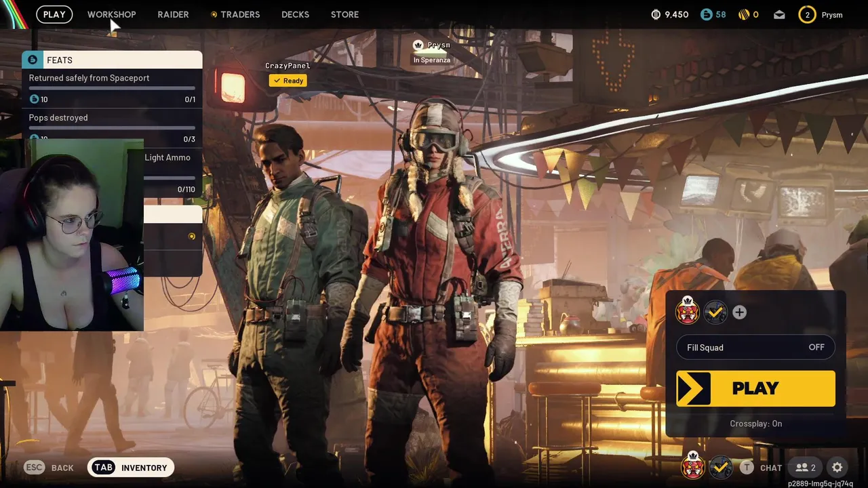
Task: Open INVENTORY with the TAB button
Action: tap(131, 467)
